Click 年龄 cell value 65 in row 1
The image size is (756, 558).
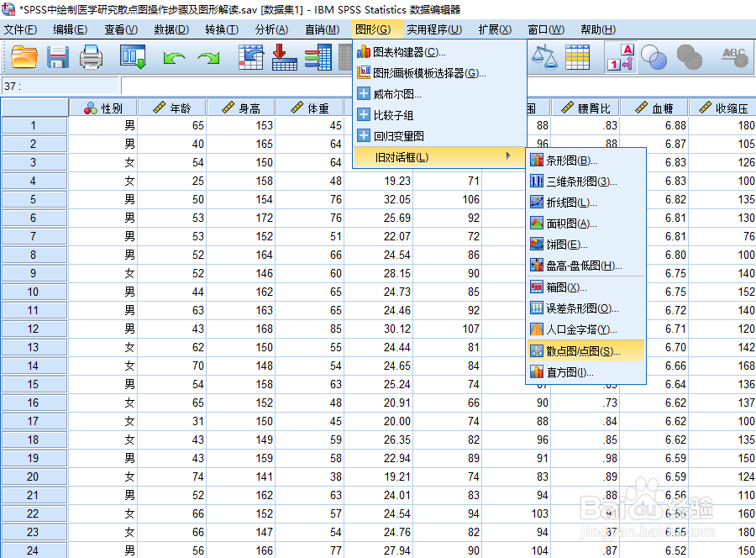pos(172,125)
